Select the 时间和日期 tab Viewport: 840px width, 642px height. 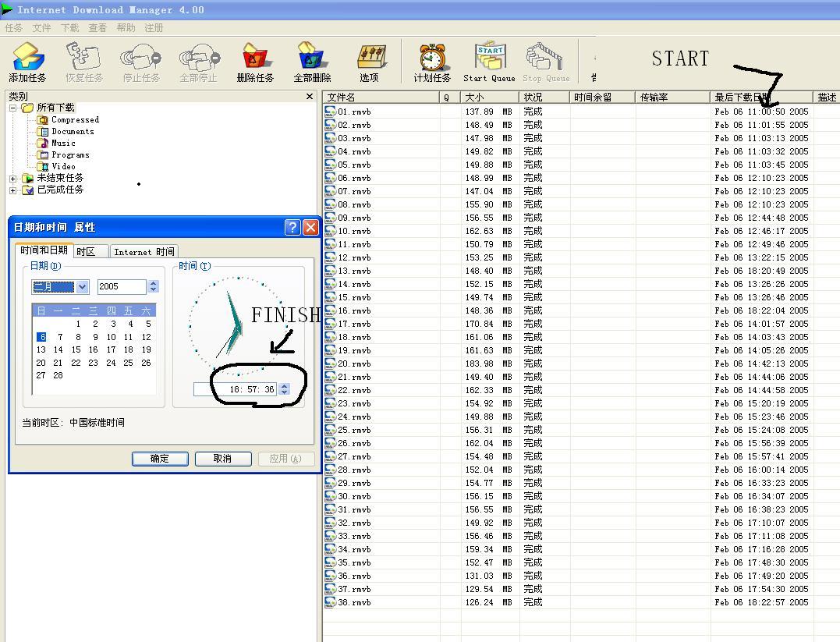pyautogui.click(x=44, y=250)
